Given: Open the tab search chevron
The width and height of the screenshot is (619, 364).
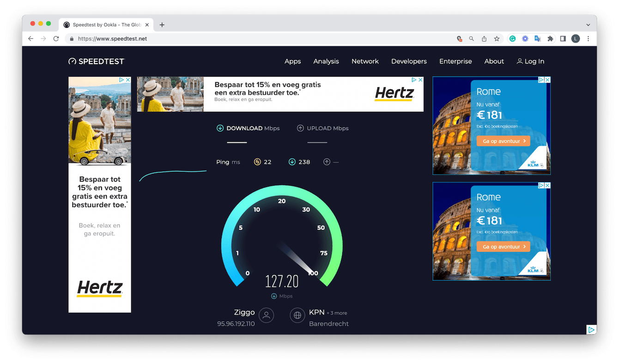Looking at the screenshot, I should (588, 24).
